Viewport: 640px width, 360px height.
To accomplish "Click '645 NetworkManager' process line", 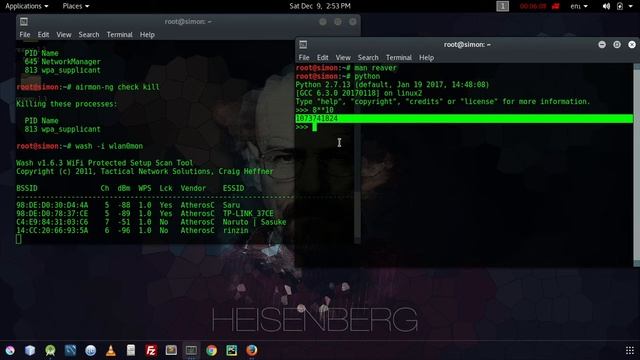I will [62, 62].
